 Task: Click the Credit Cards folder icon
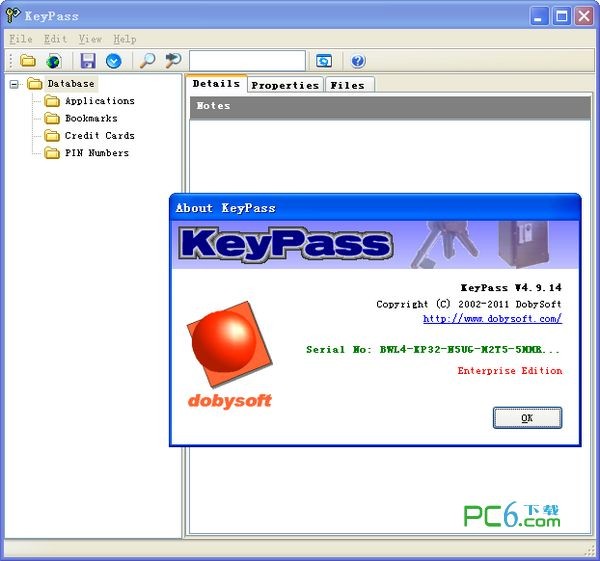click(52, 135)
